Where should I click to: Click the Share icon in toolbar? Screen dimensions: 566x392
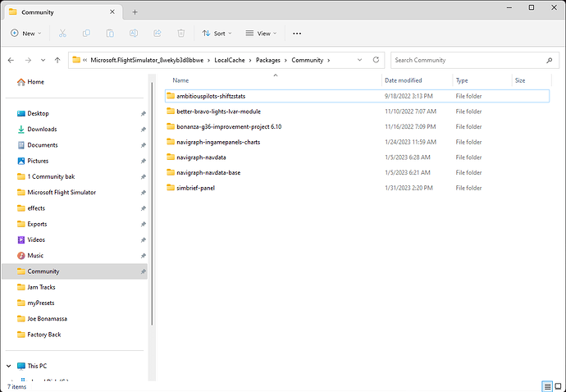[x=157, y=34]
